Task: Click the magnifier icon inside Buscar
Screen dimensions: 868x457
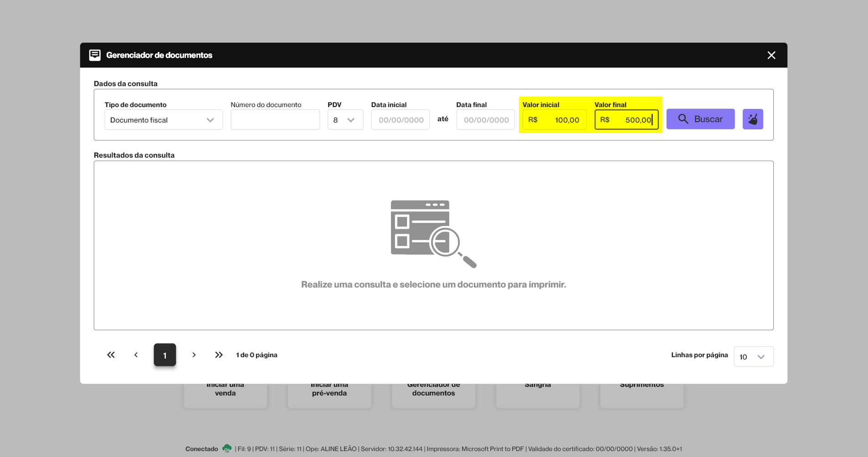Action: tap(683, 119)
